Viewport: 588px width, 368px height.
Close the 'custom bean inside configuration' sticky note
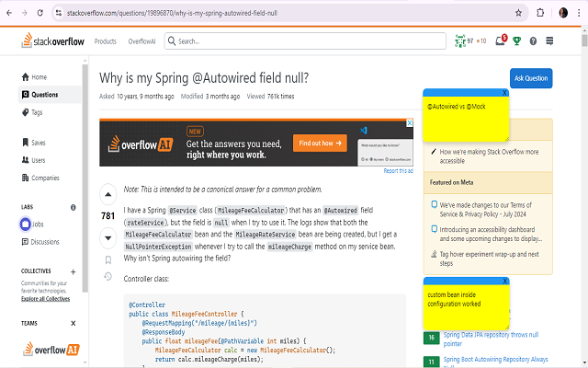tap(504, 281)
